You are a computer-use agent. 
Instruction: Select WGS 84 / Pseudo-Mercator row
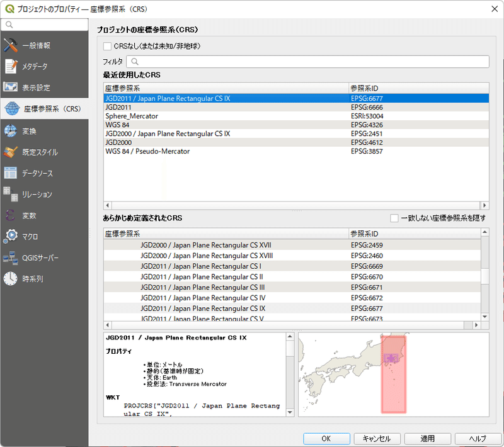coord(296,151)
